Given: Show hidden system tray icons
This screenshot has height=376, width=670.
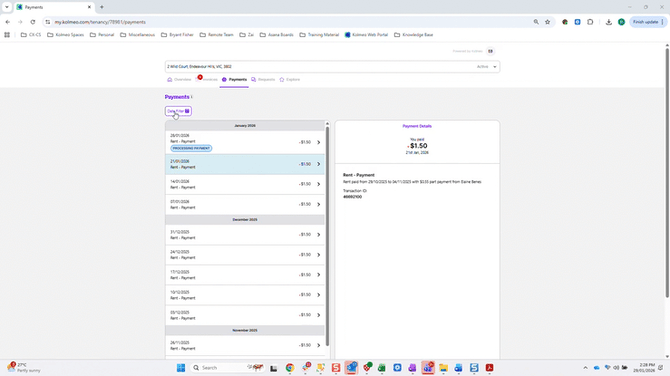Looking at the screenshot, I should 585,367.
